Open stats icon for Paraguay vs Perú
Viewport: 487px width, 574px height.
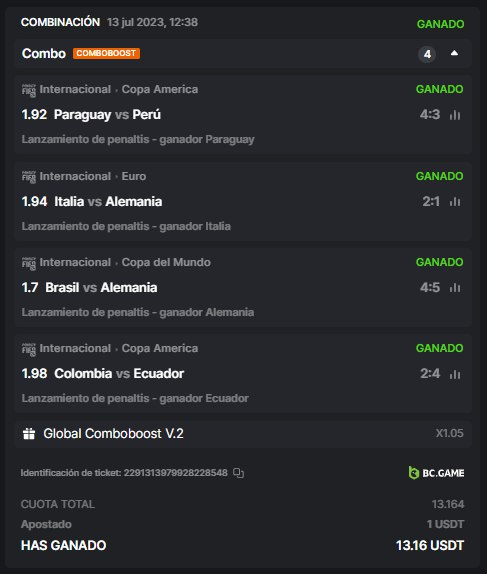coord(455,115)
